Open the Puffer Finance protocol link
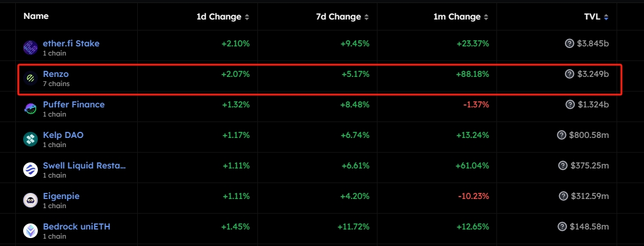The image size is (644, 246). click(x=73, y=104)
